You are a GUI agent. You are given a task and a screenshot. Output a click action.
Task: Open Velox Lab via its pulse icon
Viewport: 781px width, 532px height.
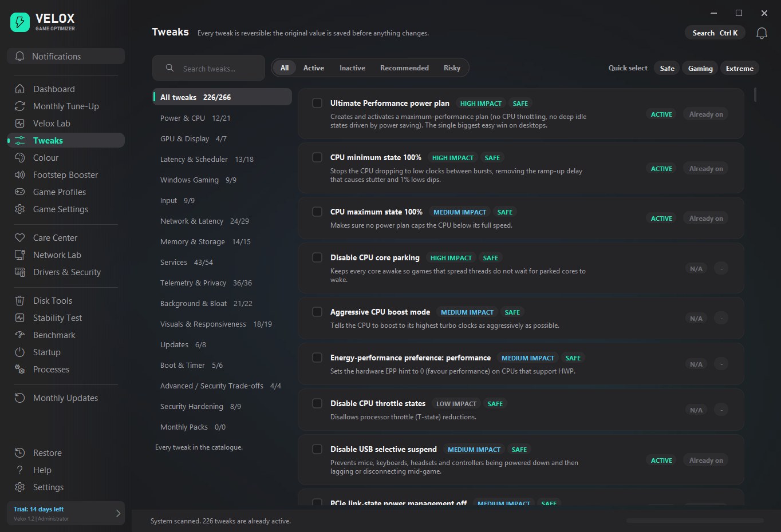(20, 124)
